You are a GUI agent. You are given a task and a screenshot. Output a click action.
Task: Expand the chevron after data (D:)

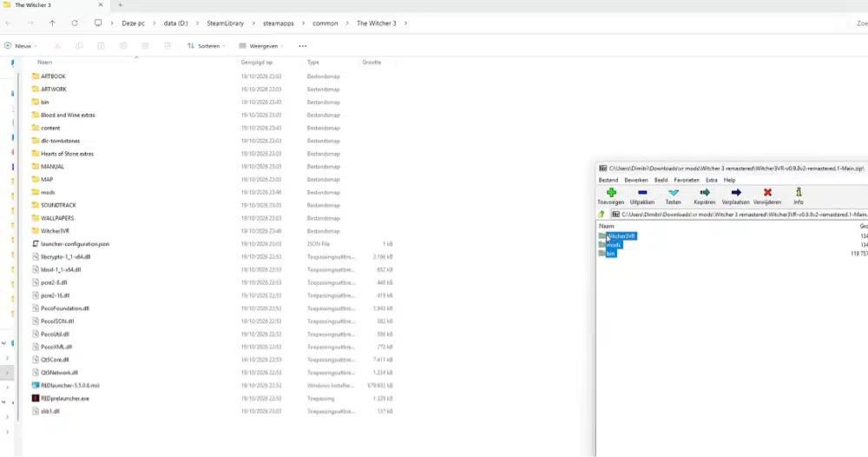198,23
